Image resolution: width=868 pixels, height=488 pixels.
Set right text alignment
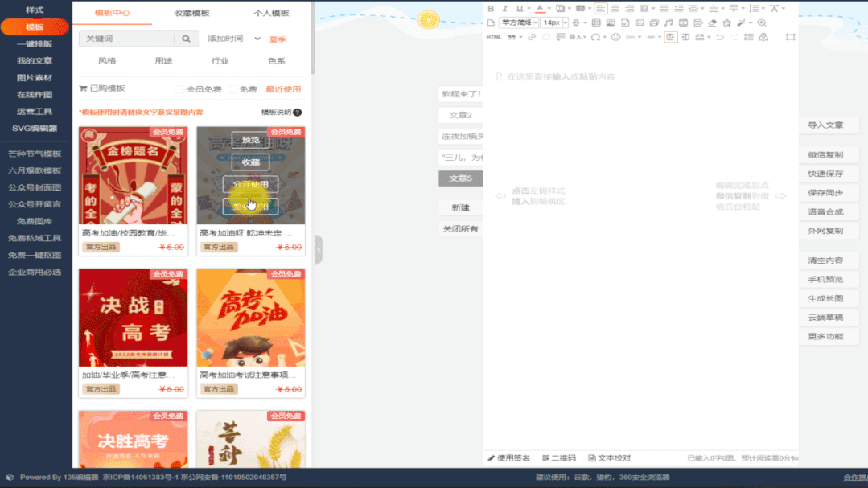[x=629, y=8]
